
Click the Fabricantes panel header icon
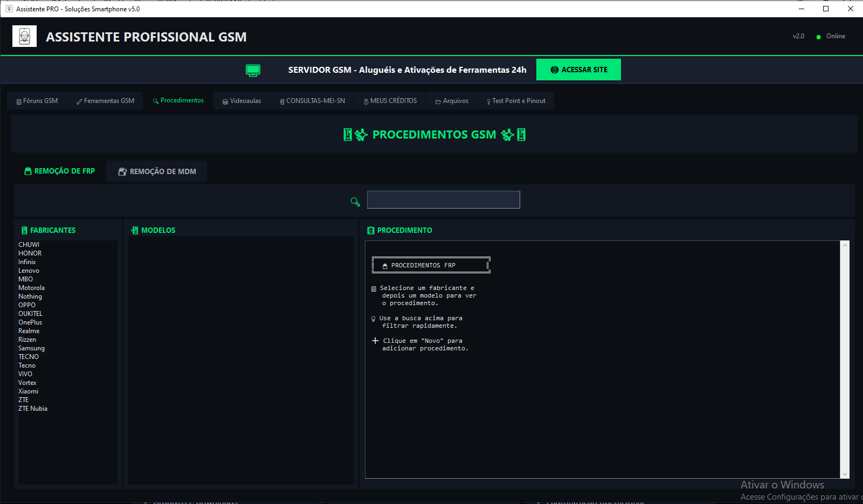pyautogui.click(x=24, y=230)
